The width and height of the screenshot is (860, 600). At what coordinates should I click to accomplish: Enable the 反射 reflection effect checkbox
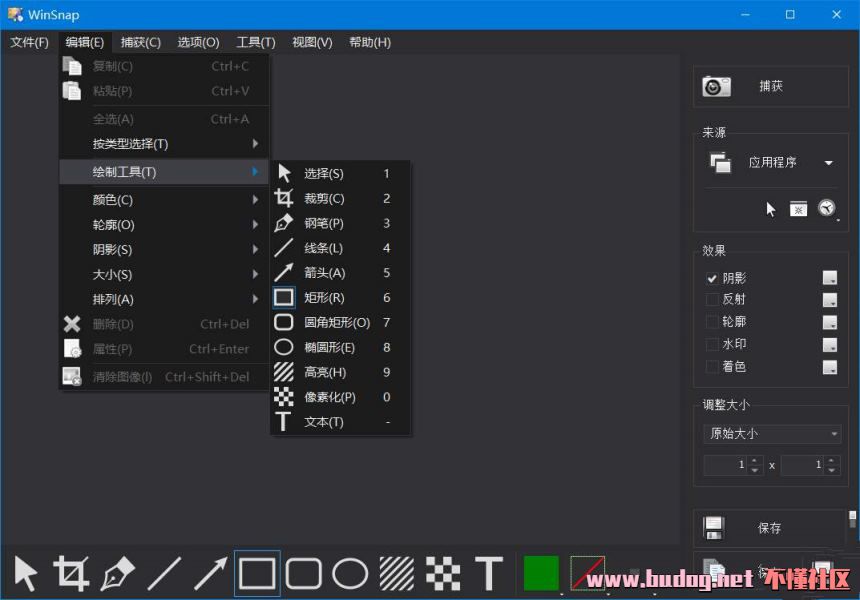(712, 299)
